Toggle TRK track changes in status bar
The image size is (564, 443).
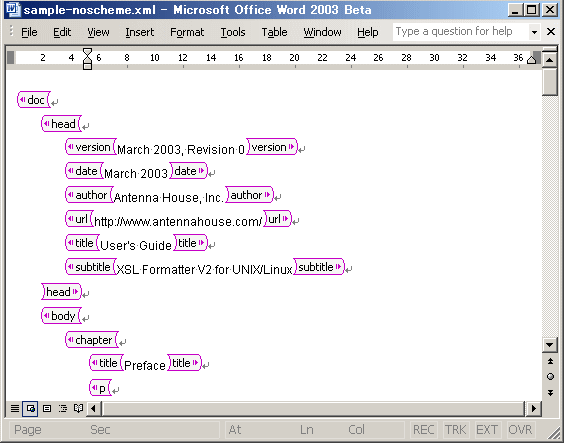(455, 429)
